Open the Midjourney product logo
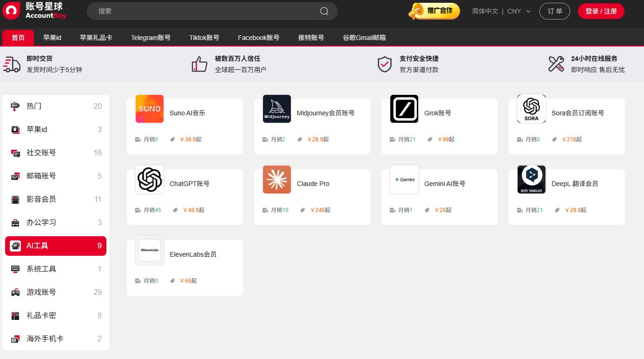Screen dimensions: 644x359 (x=277, y=109)
